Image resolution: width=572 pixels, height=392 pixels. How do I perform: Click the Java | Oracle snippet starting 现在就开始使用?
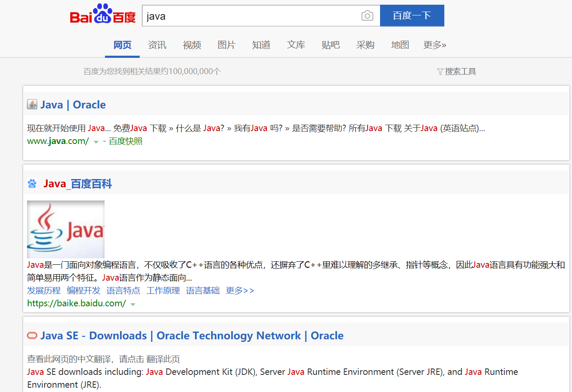[256, 128]
